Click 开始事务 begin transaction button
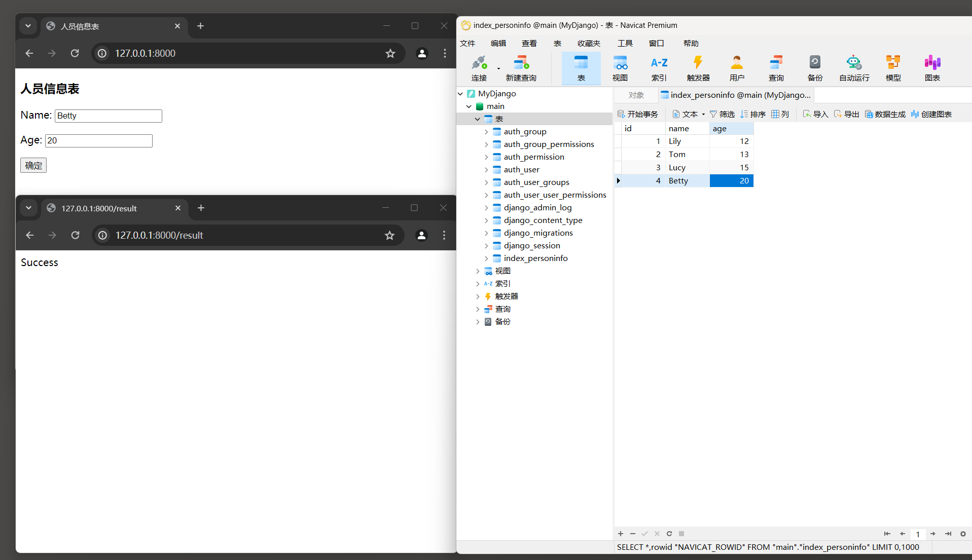The height and width of the screenshot is (560, 972). click(638, 115)
